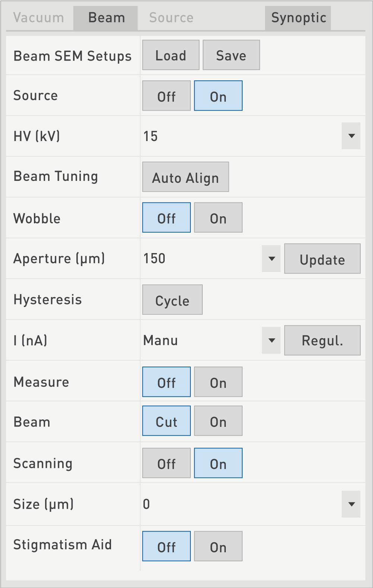
Task: Click Update next to Aperture
Action: (x=322, y=259)
